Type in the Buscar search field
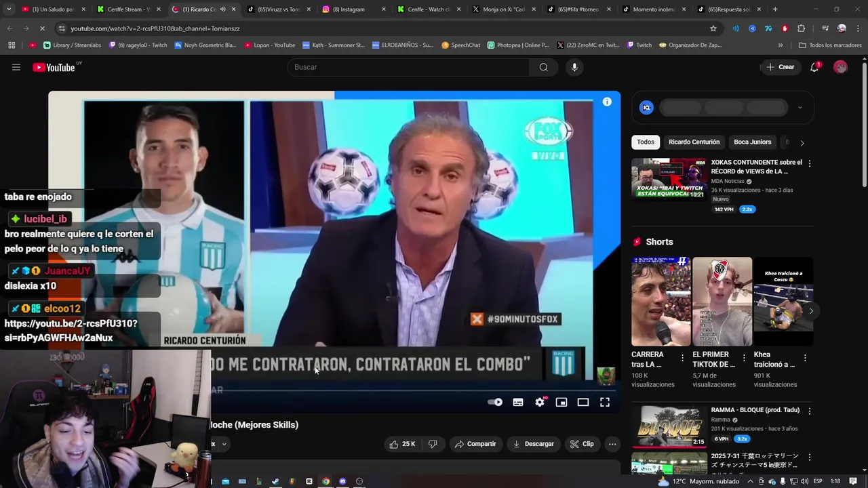Screen dimensions: 868x488 pos(408,67)
